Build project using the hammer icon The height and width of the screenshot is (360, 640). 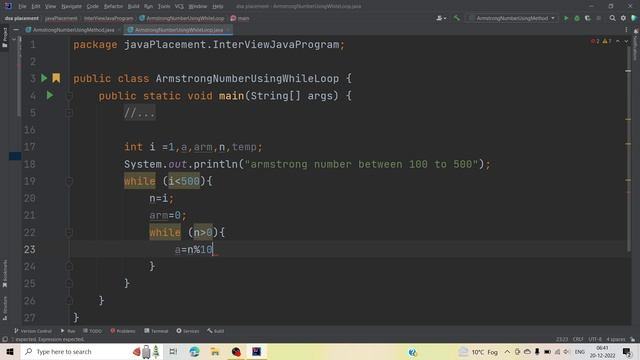[457, 18]
